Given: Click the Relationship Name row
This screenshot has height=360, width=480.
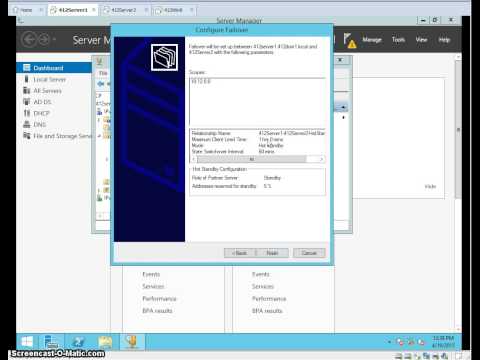Looking at the screenshot, I should [x=258, y=133].
